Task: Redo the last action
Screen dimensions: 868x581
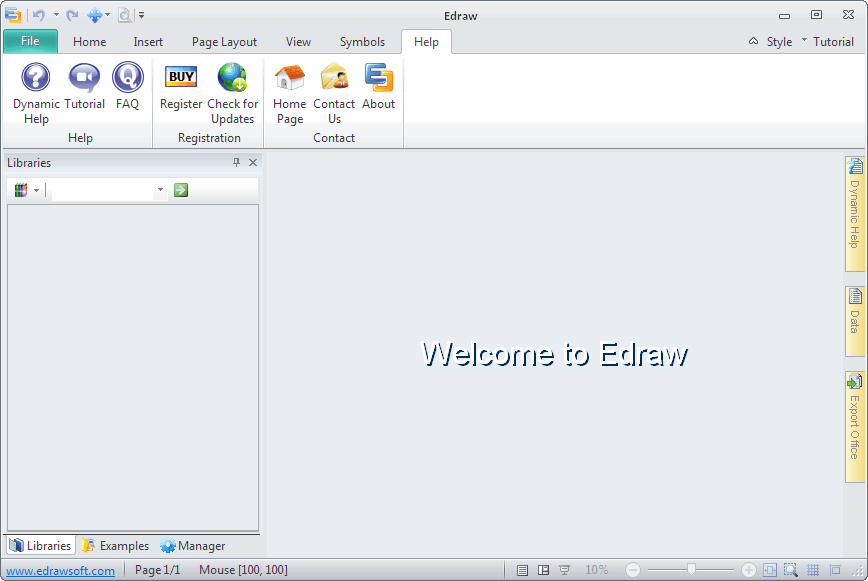Action: tap(73, 15)
